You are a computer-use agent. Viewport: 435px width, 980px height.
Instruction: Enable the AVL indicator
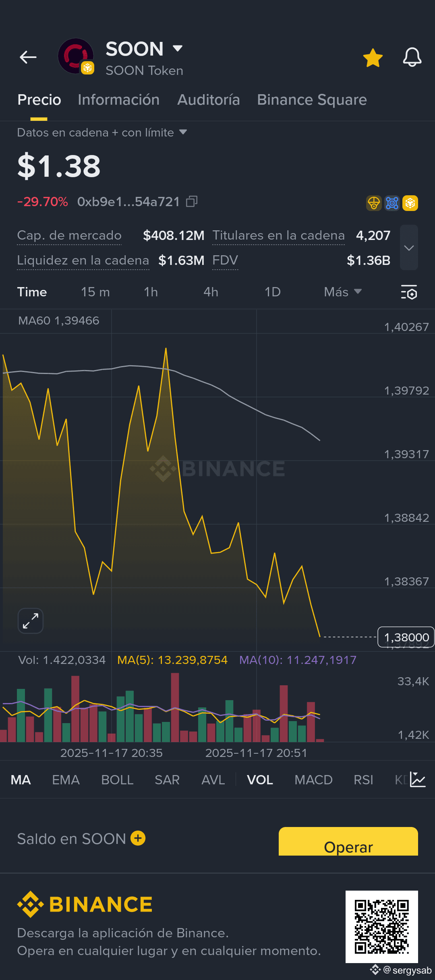(x=213, y=780)
